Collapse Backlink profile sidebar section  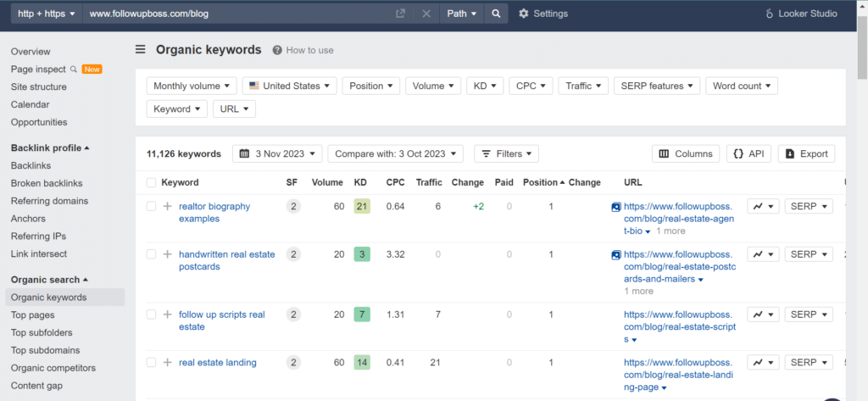pos(50,148)
